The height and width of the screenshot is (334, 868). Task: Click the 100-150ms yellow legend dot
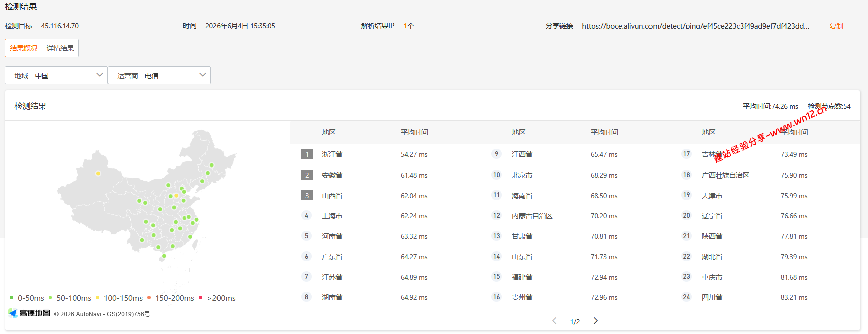click(x=97, y=297)
